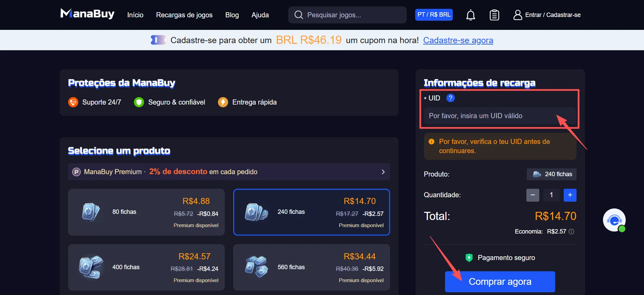Focus the Pesquisar jogos search box

tap(347, 15)
